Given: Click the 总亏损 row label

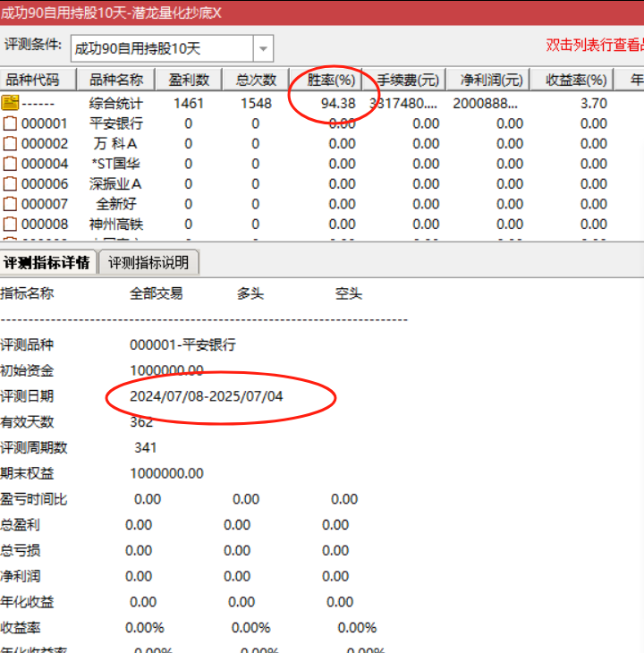Looking at the screenshot, I should click(21, 550).
